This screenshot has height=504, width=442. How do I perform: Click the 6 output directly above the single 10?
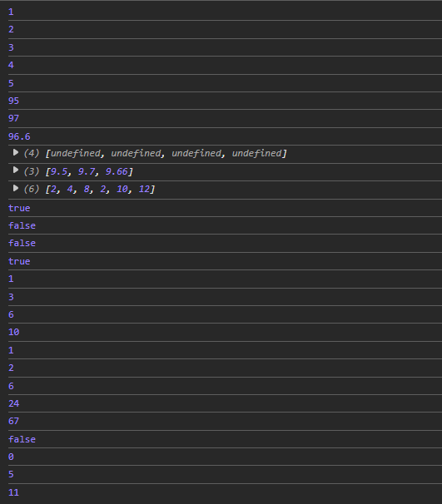[x=11, y=314]
